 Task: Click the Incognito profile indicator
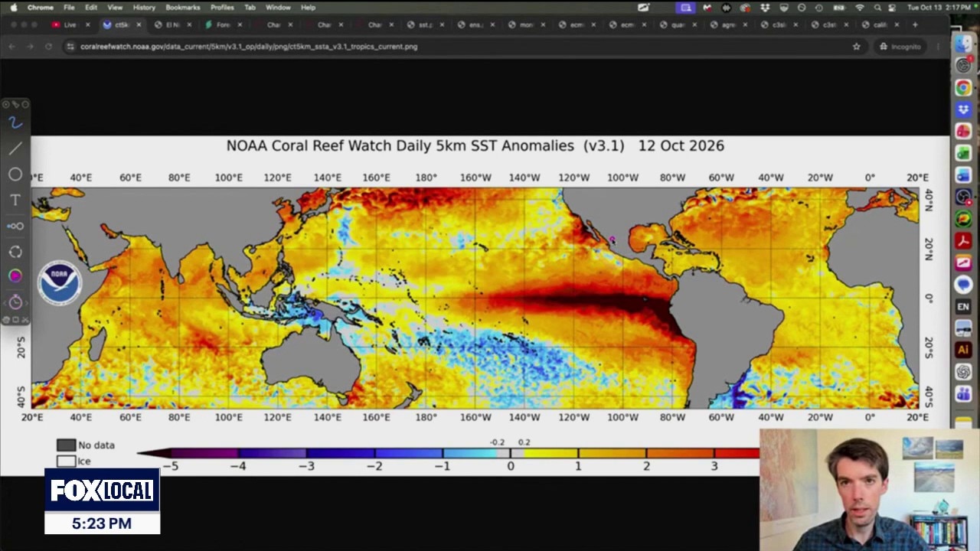(900, 47)
